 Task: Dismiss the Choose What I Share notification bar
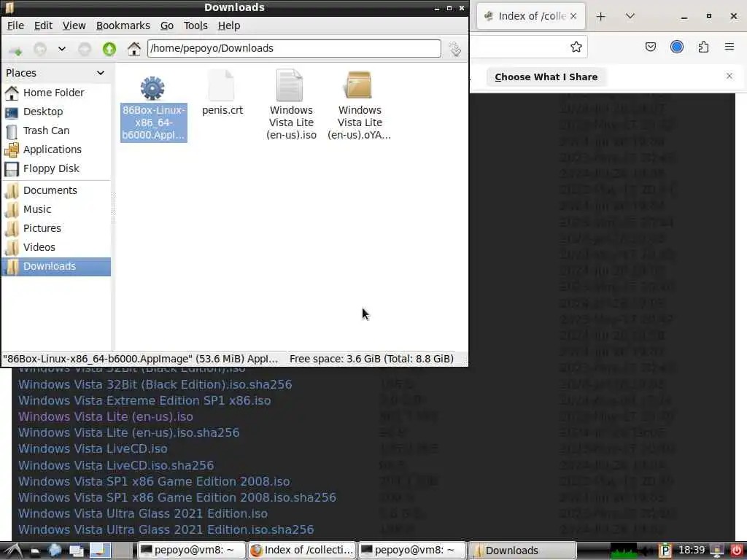pyautogui.click(x=729, y=76)
